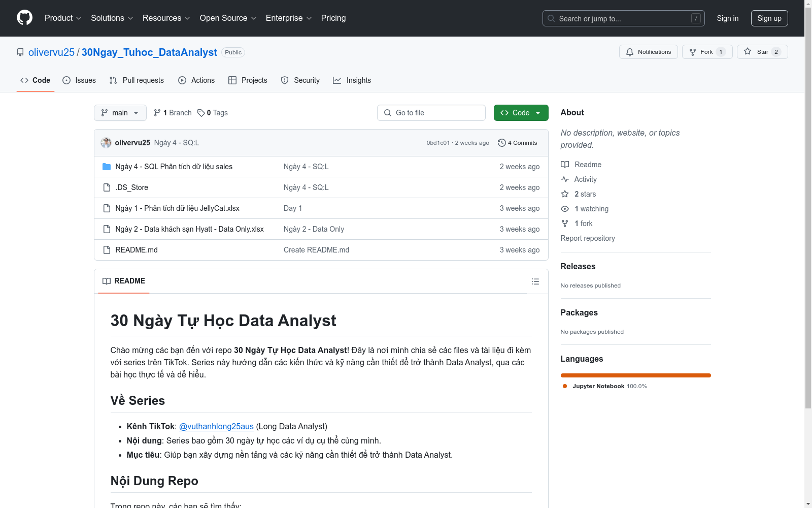The height and width of the screenshot is (508, 812).
Task: Switch to the Pull requests tab
Action: click(137, 80)
